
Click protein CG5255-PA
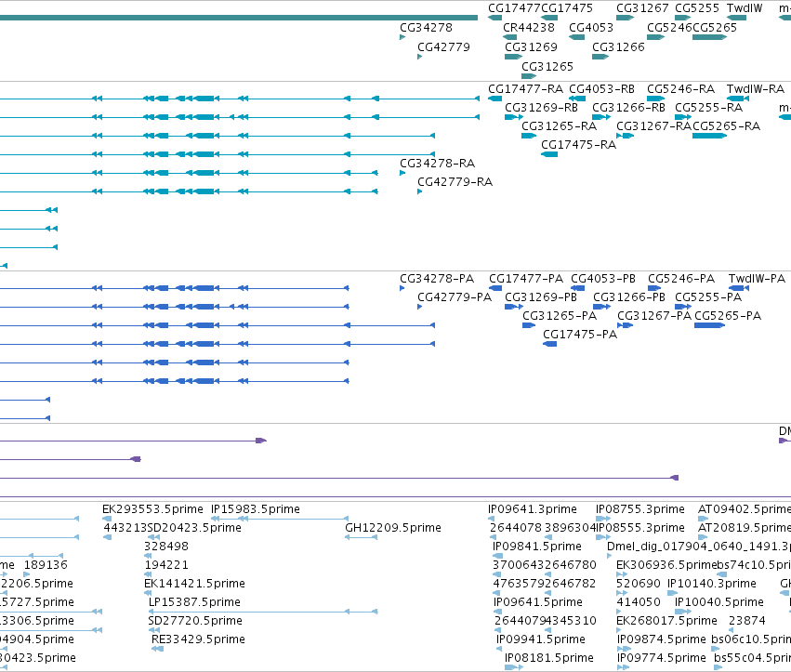pos(708,297)
